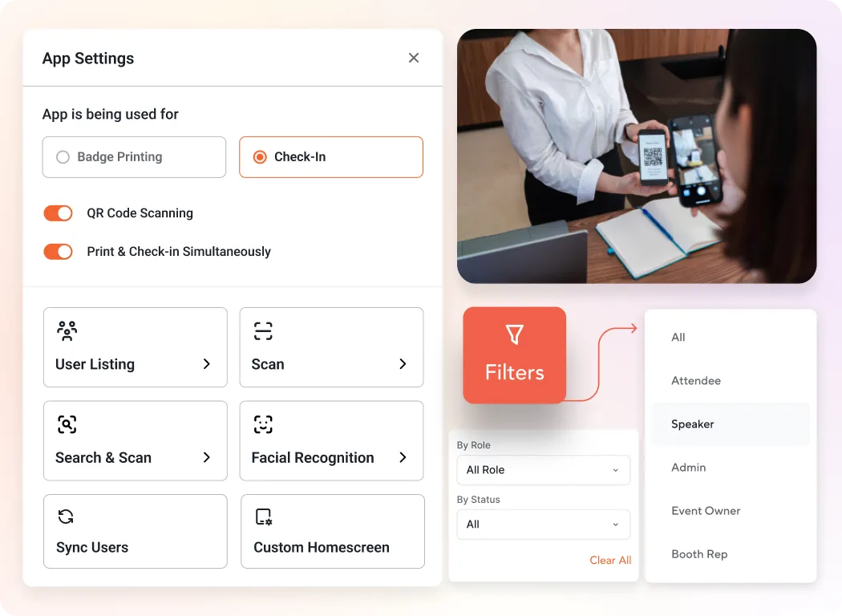
Task: Click the Clear All link
Action: 610,560
